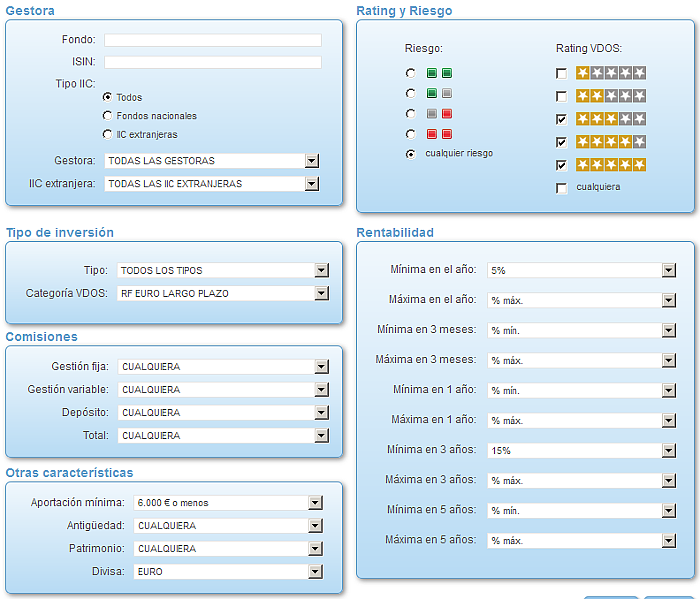The image size is (700, 599).
Task: Expand the Gestión fija dropdown
Action: [224, 367]
